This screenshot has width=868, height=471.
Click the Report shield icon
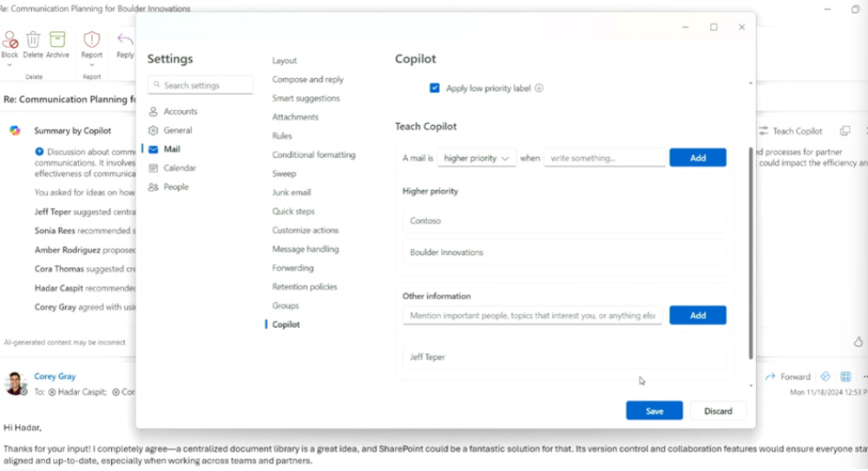92,40
